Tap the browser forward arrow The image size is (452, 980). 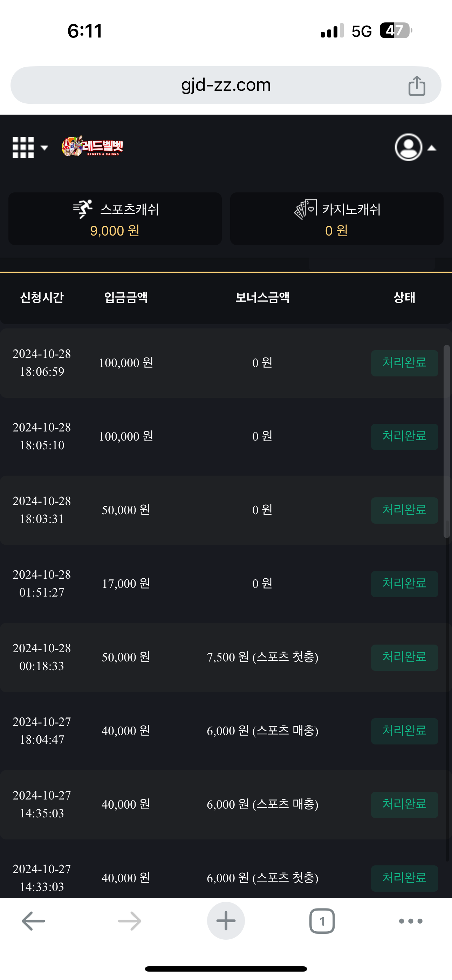[x=129, y=921]
